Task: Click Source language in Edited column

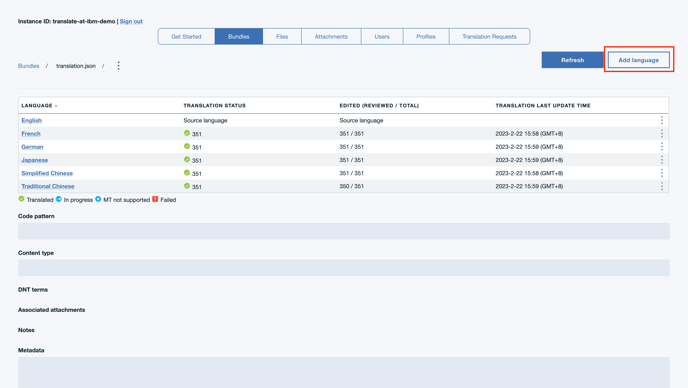Action: pyautogui.click(x=361, y=120)
